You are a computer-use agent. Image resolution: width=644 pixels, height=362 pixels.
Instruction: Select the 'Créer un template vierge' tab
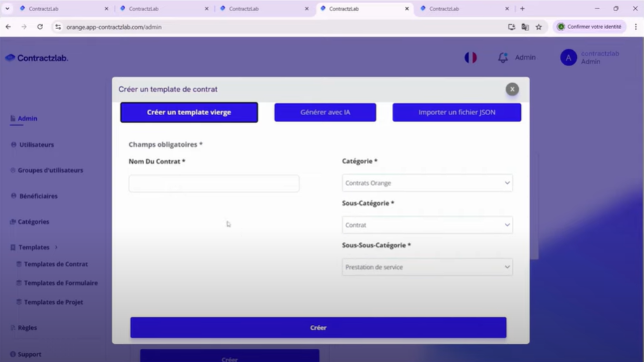pos(189,112)
